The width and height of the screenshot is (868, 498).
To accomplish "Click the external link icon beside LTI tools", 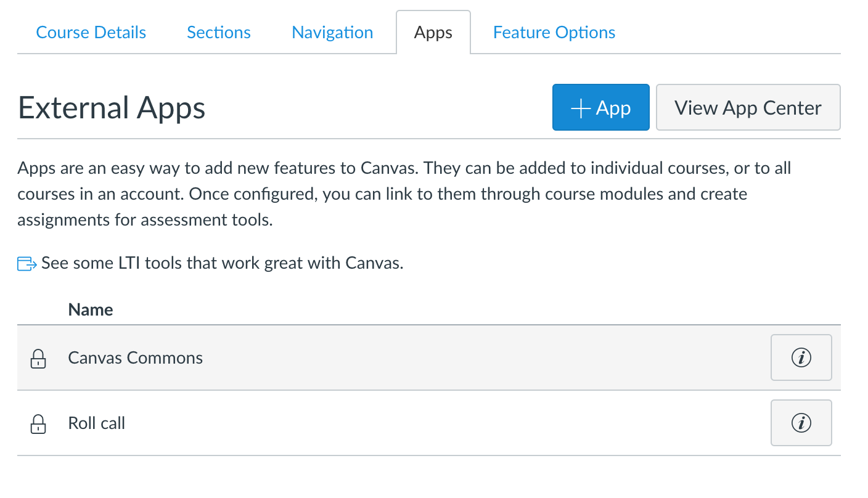I will (x=27, y=264).
